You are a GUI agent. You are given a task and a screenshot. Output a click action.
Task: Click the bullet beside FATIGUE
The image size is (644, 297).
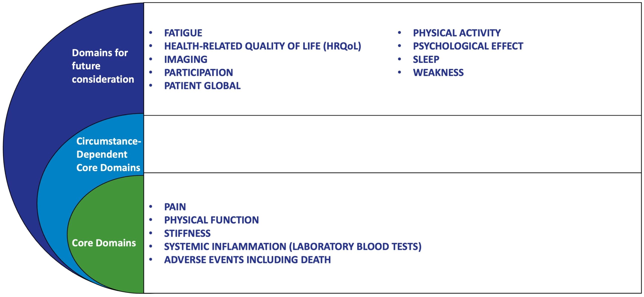pos(151,33)
